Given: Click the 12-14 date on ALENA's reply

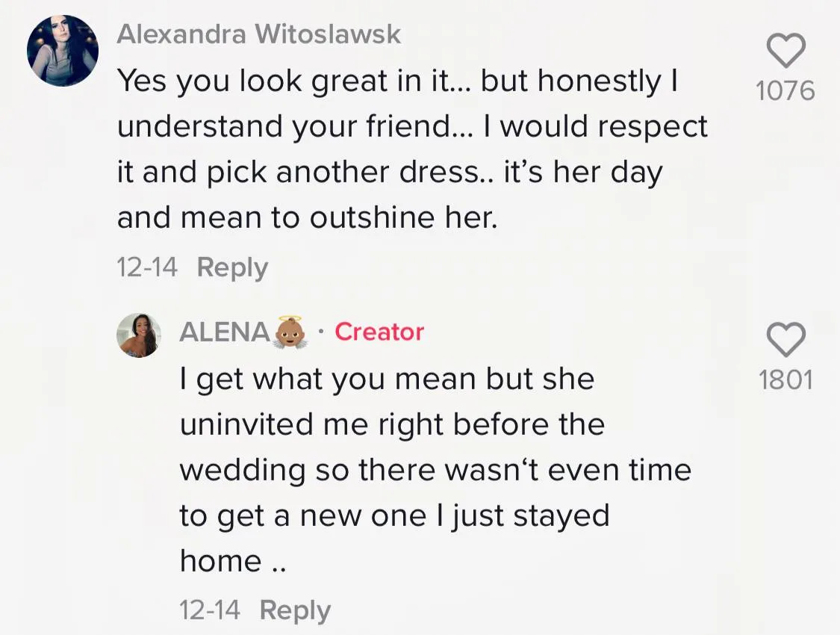Looking at the screenshot, I should (x=210, y=610).
